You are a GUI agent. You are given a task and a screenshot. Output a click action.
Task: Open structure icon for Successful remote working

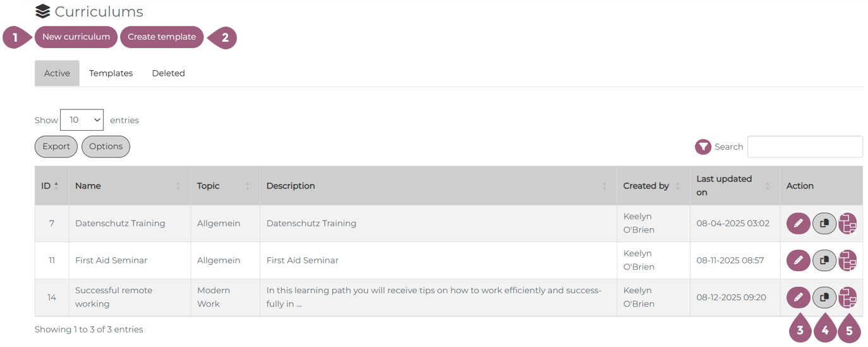click(x=848, y=297)
